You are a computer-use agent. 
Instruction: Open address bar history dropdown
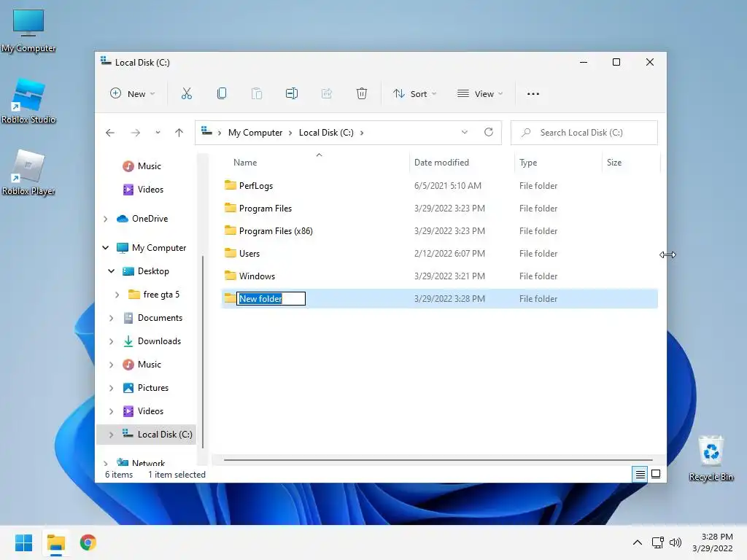click(465, 133)
